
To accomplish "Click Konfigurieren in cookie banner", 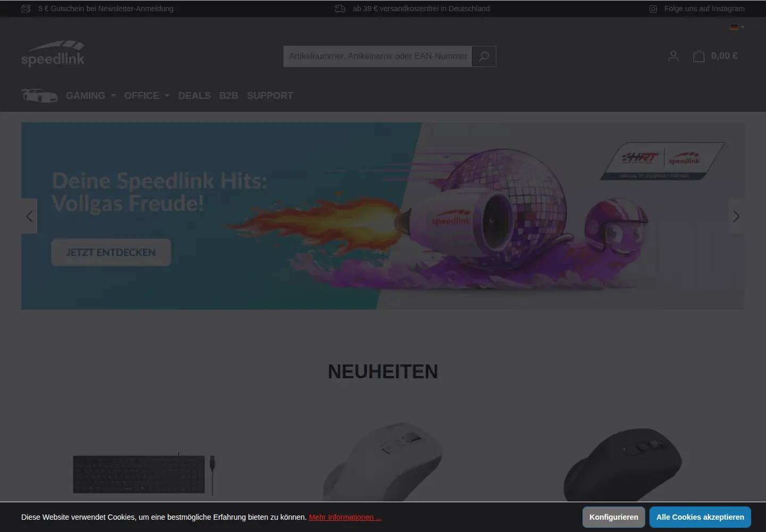I will (614, 517).
